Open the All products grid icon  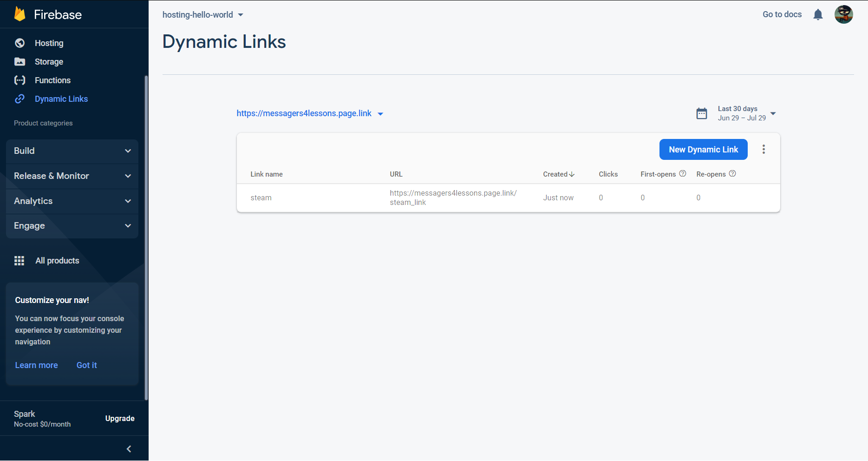pos(20,261)
